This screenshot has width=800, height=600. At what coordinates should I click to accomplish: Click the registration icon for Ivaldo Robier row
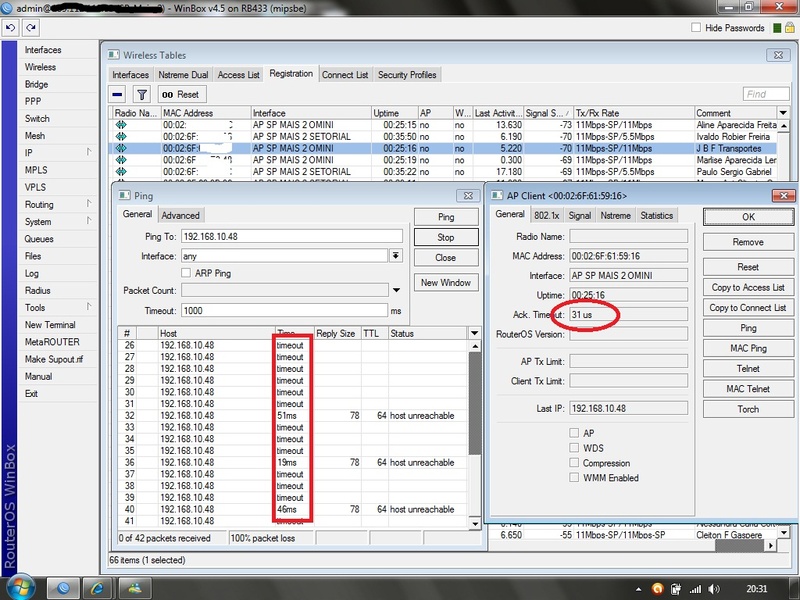point(121,137)
